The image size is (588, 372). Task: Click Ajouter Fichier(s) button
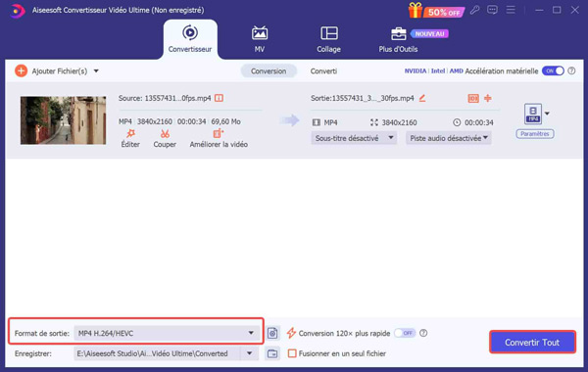[x=60, y=70]
